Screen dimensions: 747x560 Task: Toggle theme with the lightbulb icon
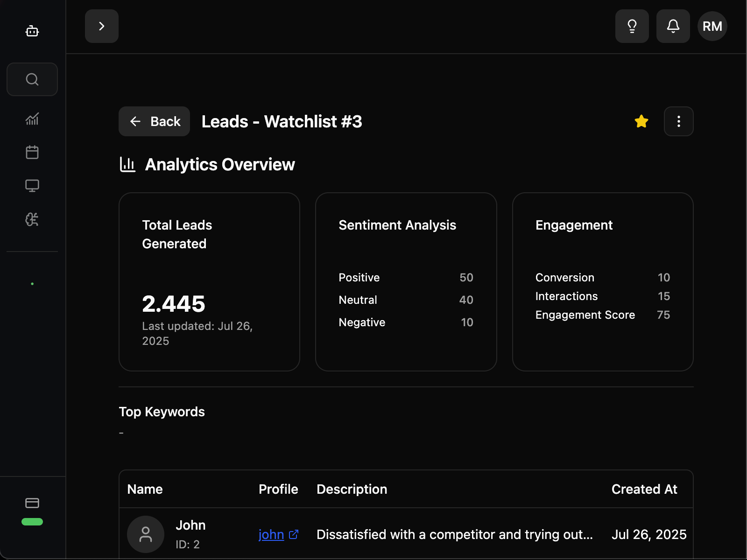pos(632,26)
